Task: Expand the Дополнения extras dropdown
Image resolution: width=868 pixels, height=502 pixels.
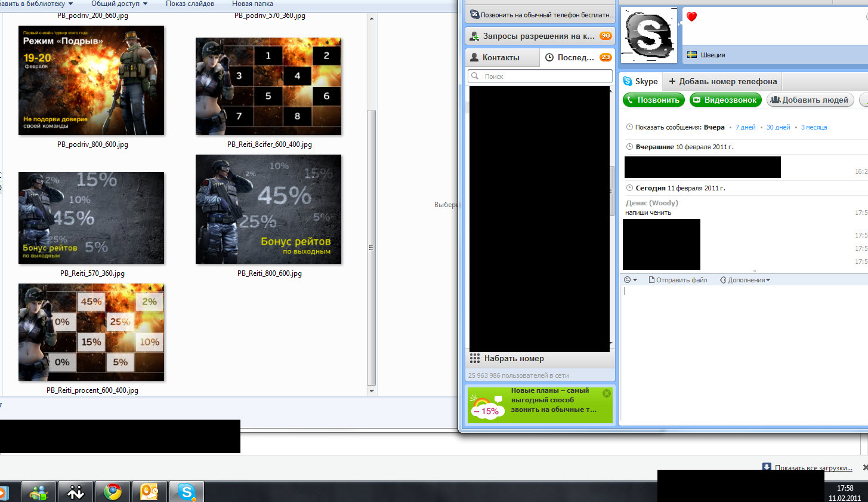Action: click(x=746, y=280)
